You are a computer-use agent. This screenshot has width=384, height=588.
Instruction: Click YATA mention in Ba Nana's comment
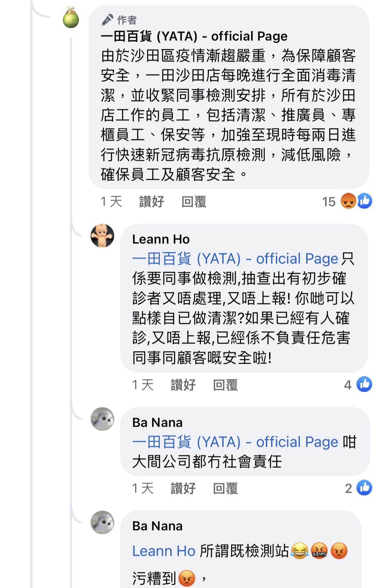pyautogui.click(x=235, y=442)
